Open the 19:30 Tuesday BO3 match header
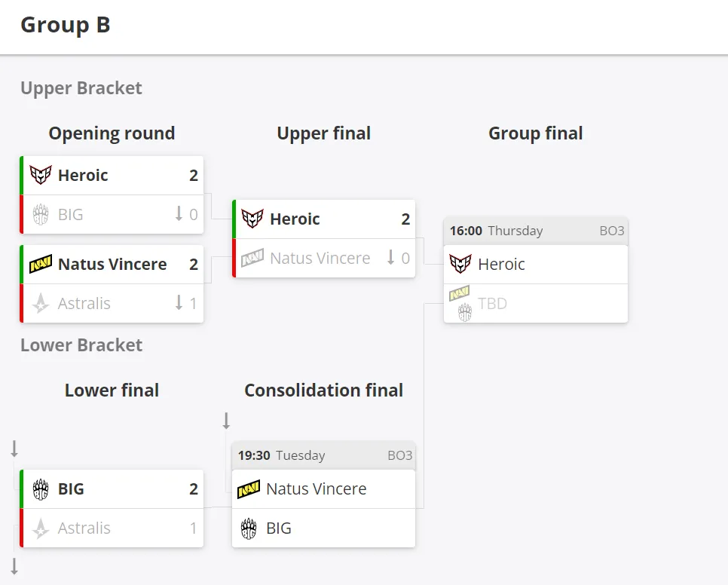 tap(323, 455)
